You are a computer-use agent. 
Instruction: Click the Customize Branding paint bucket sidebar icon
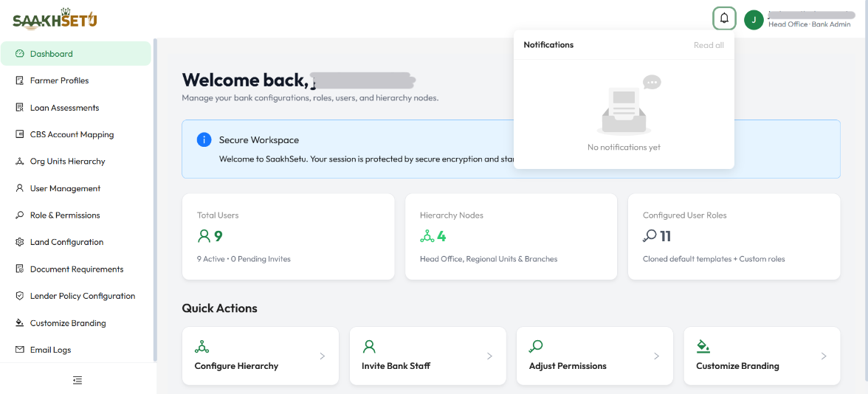[20, 323]
